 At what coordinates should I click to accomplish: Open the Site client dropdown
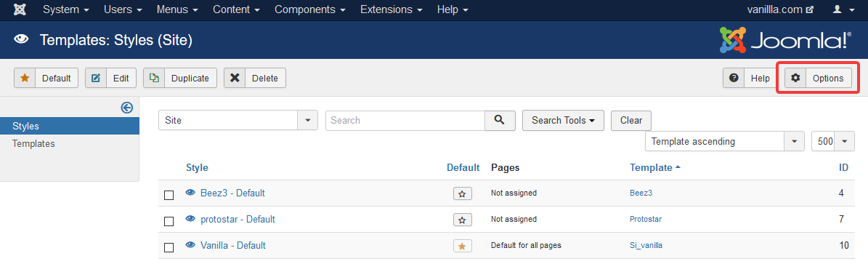coord(238,120)
